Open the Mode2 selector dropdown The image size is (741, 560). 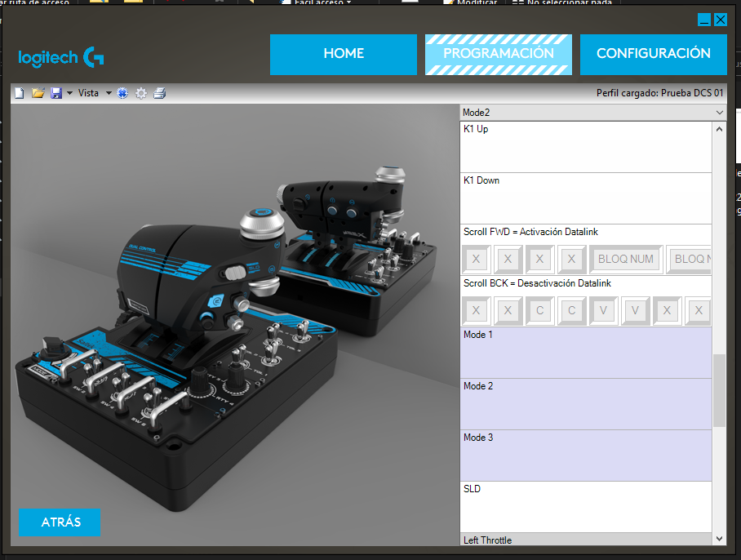pos(719,113)
